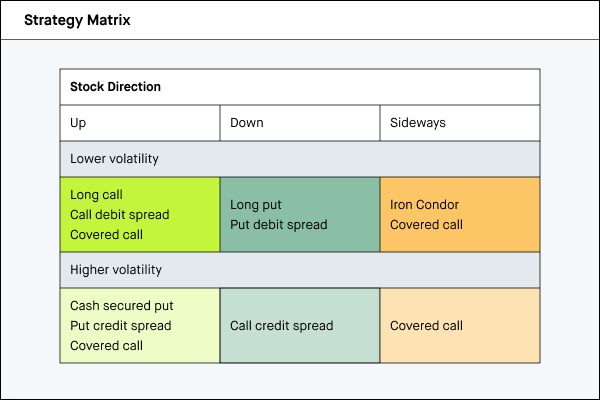Click the "Long call" strategy

(x=97, y=195)
